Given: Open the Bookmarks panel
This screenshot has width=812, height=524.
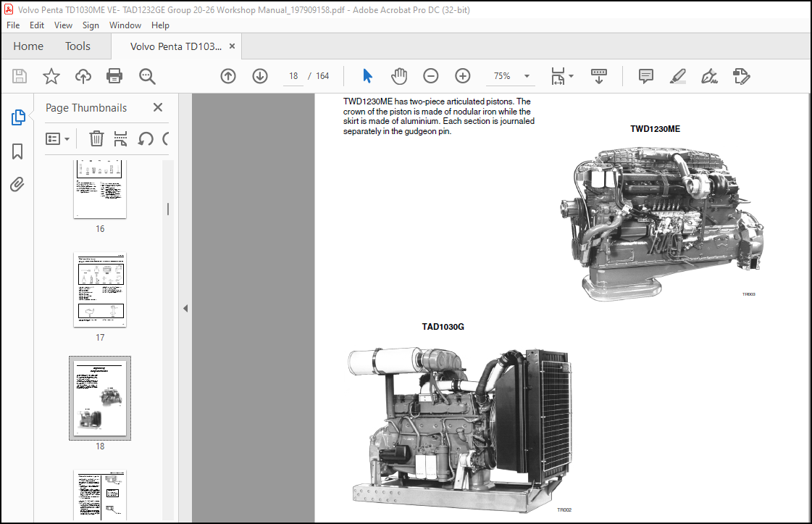Looking at the screenshot, I should [17, 151].
